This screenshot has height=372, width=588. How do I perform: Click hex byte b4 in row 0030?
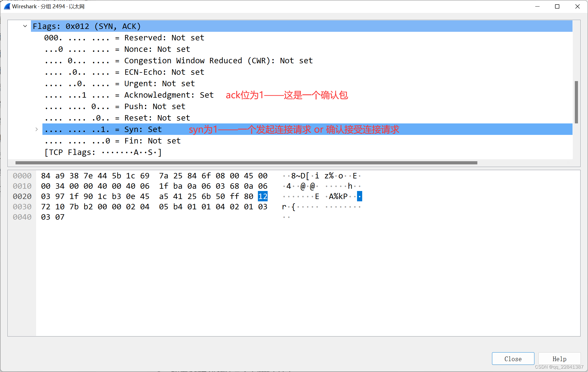coord(178,207)
